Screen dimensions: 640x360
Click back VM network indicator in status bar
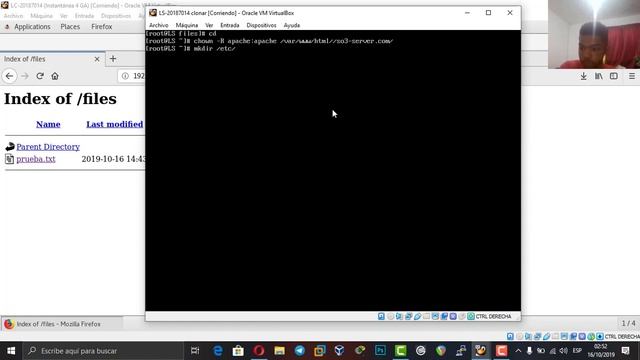coord(537,336)
